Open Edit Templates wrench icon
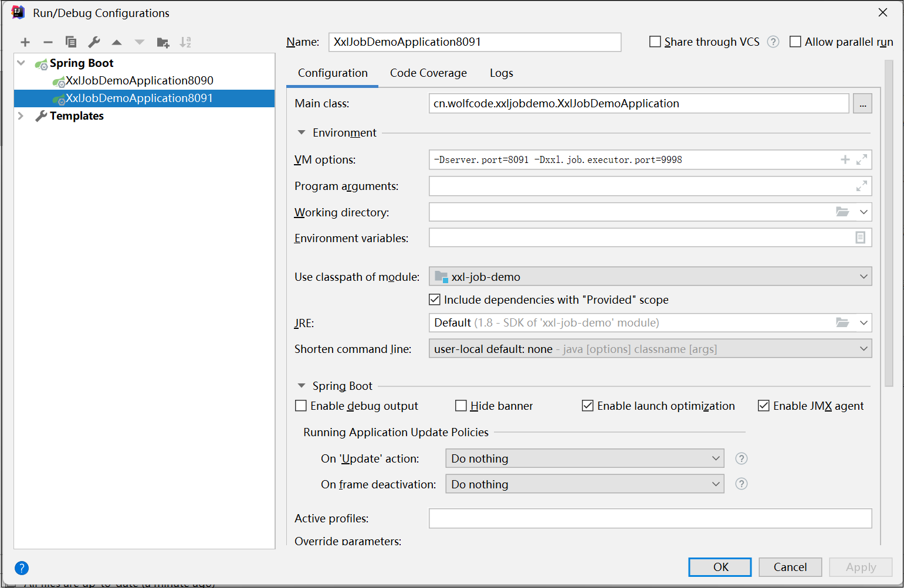 pyautogui.click(x=94, y=42)
